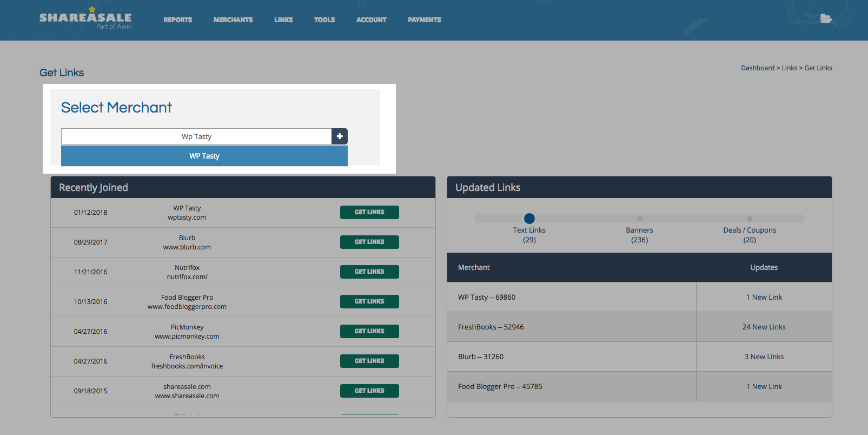Click the www.blurb.com merchant entry

[187, 247]
